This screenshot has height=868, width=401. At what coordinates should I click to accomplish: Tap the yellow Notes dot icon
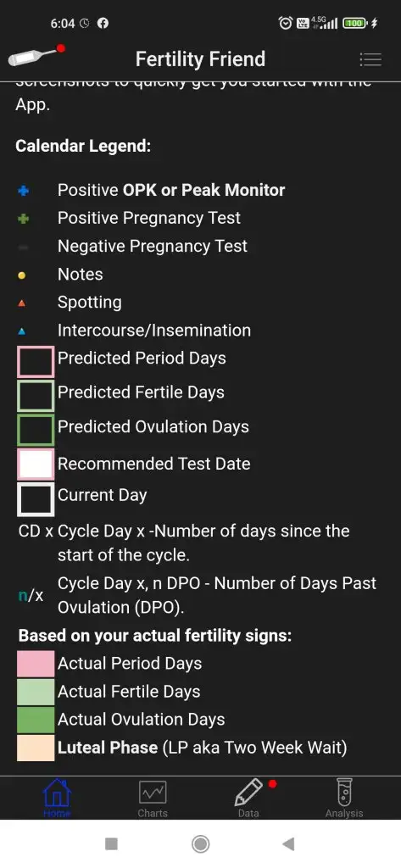click(21, 275)
